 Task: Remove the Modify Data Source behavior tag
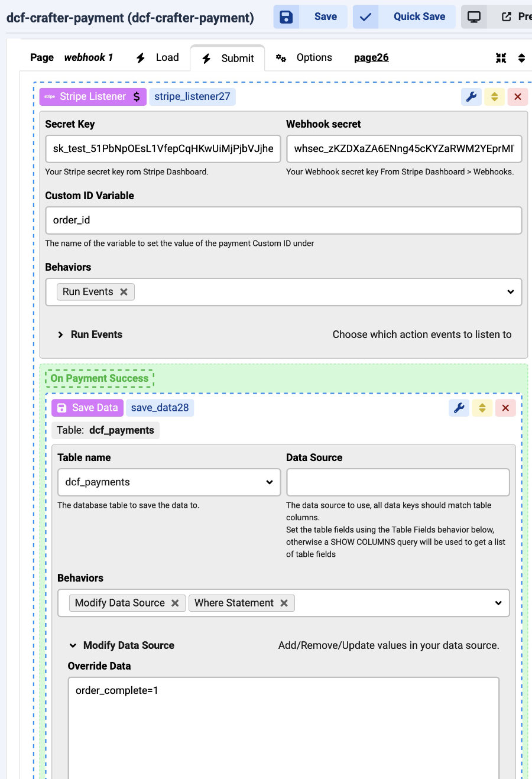click(175, 603)
